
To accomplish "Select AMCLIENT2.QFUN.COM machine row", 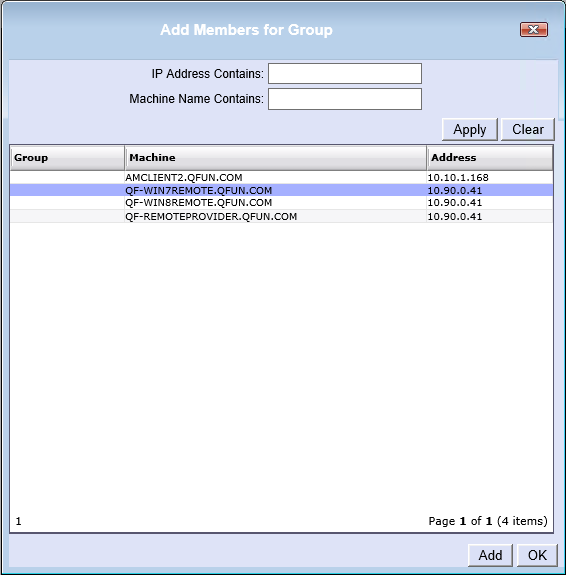I will 282,177.
